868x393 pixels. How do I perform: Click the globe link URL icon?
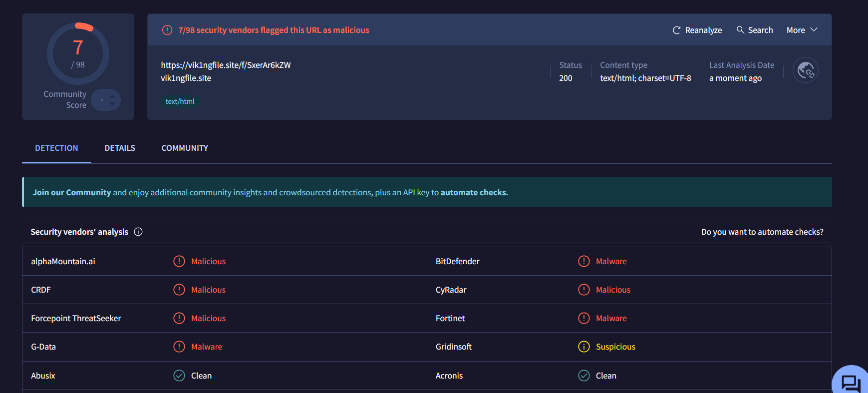805,70
